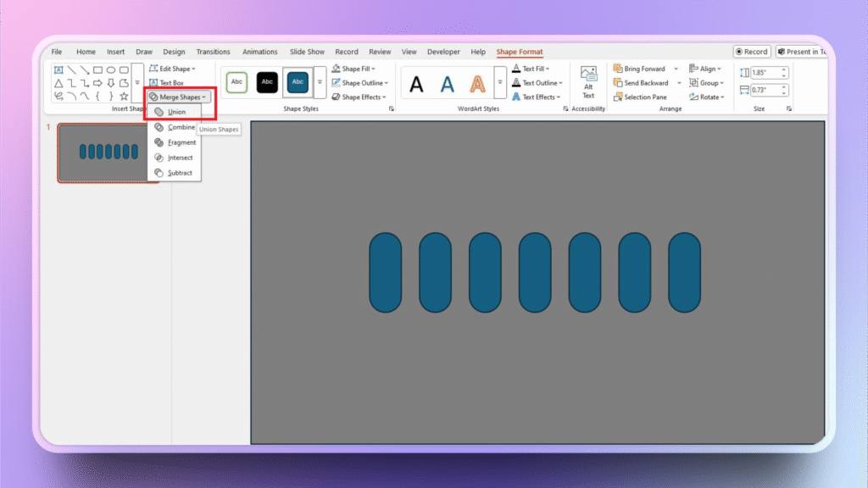The image size is (868, 488).
Task: Select the star shape in gallery
Action: 124,97
